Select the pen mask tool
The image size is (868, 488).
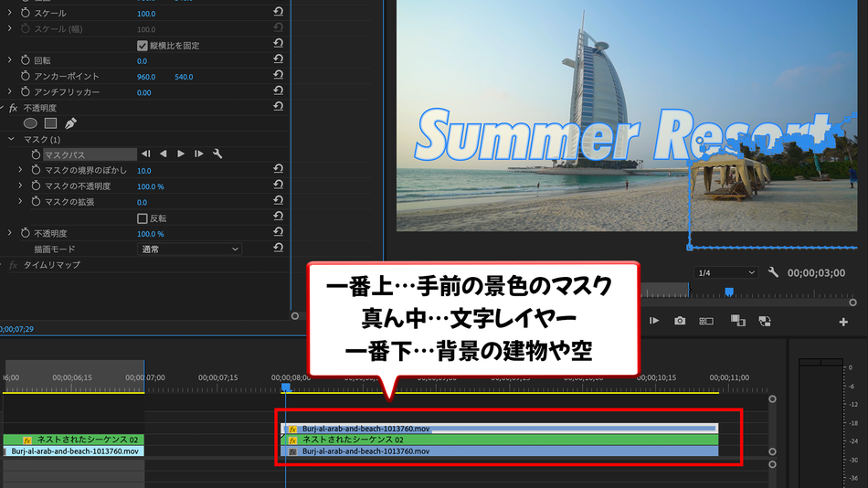70,123
